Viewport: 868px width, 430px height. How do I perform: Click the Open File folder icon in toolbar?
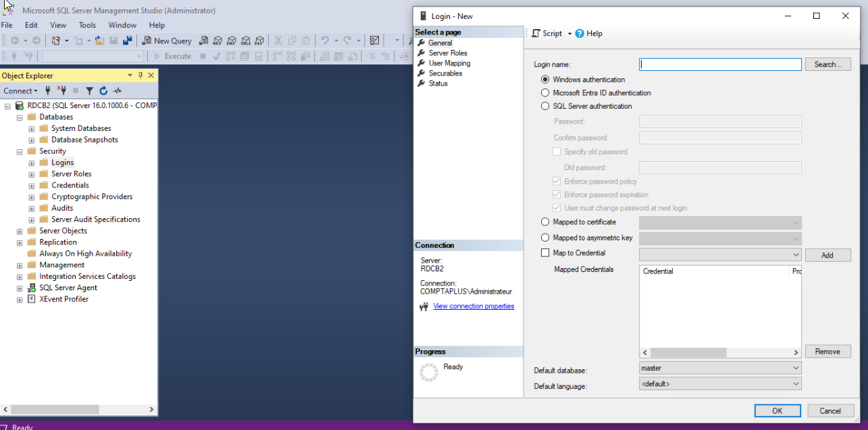[99, 41]
